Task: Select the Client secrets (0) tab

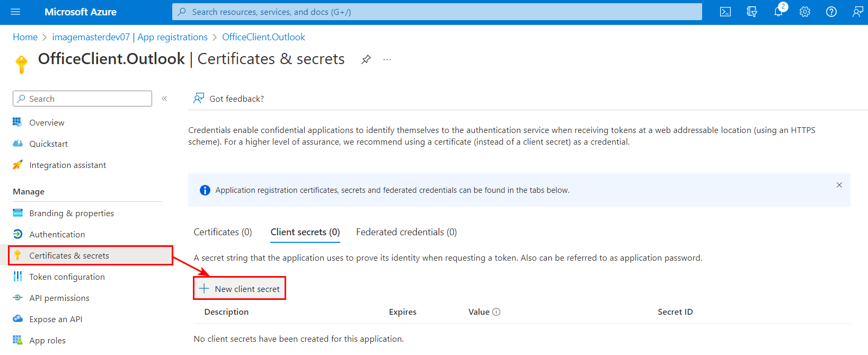Action: [x=305, y=232]
